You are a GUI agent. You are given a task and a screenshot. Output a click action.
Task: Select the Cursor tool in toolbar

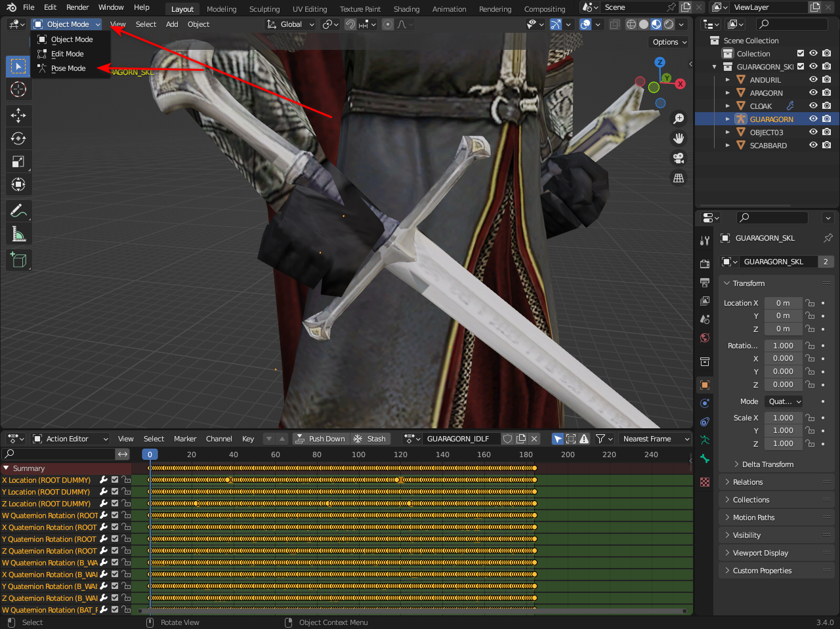tap(18, 90)
